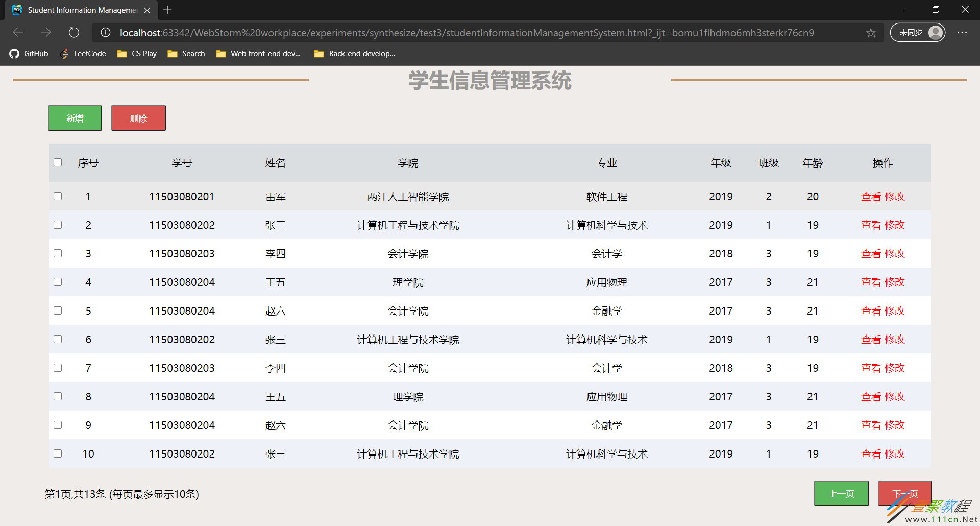Image resolution: width=980 pixels, height=526 pixels.
Task: Open the LeetCode bookmark
Action: pyautogui.click(x=83, y=53)
